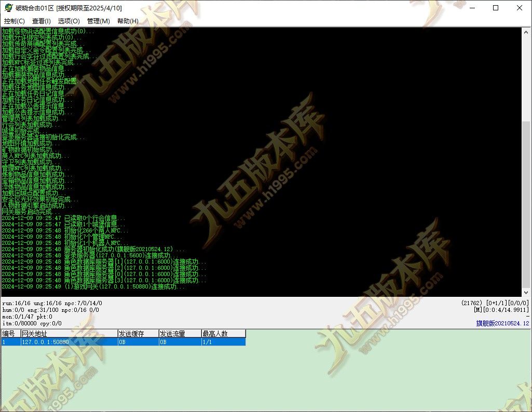Click the log scrollbar up arrow
The height and width of the screenshot is (412, 532).
tap(526, 32)
